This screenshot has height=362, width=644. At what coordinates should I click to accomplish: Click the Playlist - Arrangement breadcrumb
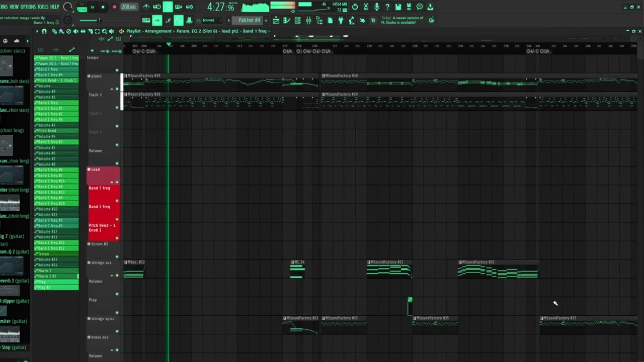[x=149, y=31]
